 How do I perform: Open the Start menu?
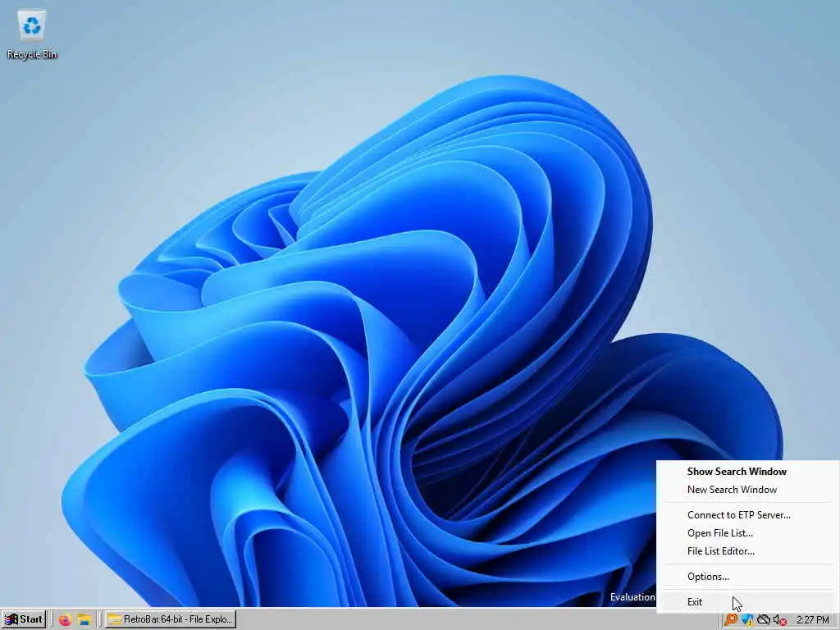tap(23, 619)
